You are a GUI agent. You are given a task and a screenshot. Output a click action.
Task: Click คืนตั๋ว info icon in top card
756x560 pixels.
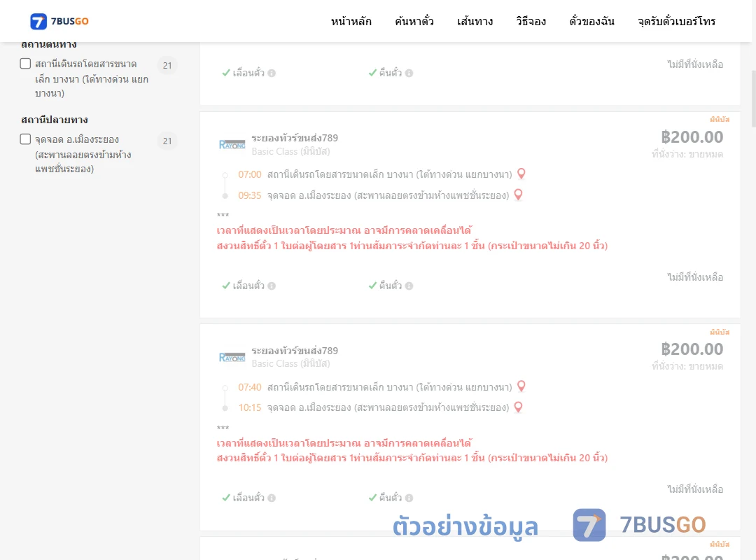[x=409, y=73]
